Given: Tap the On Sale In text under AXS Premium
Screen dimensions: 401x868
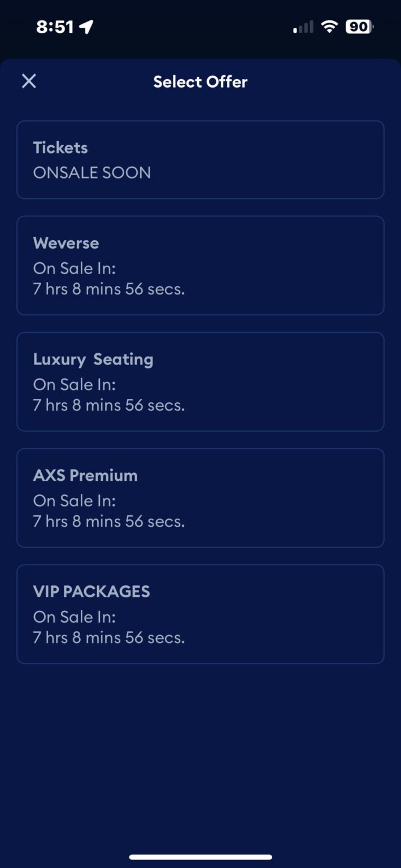Looking at the screenshot, I should [x=74, y=501].
